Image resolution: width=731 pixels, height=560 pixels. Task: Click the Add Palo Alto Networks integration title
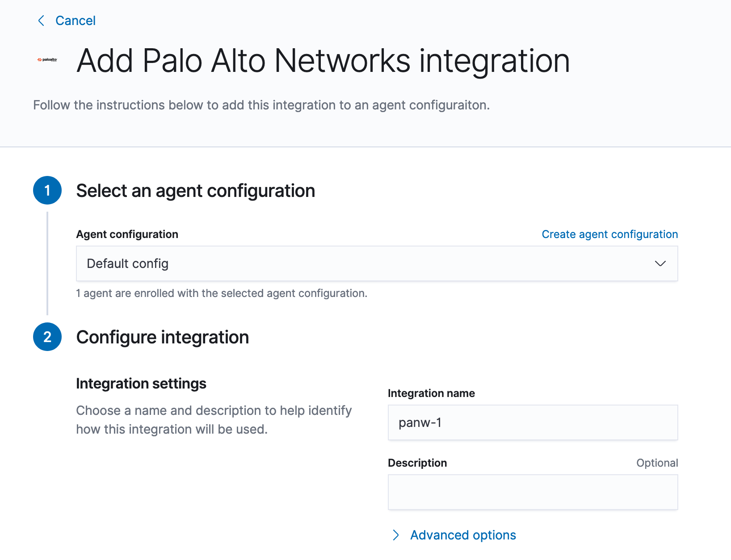(x=323, y=61)
